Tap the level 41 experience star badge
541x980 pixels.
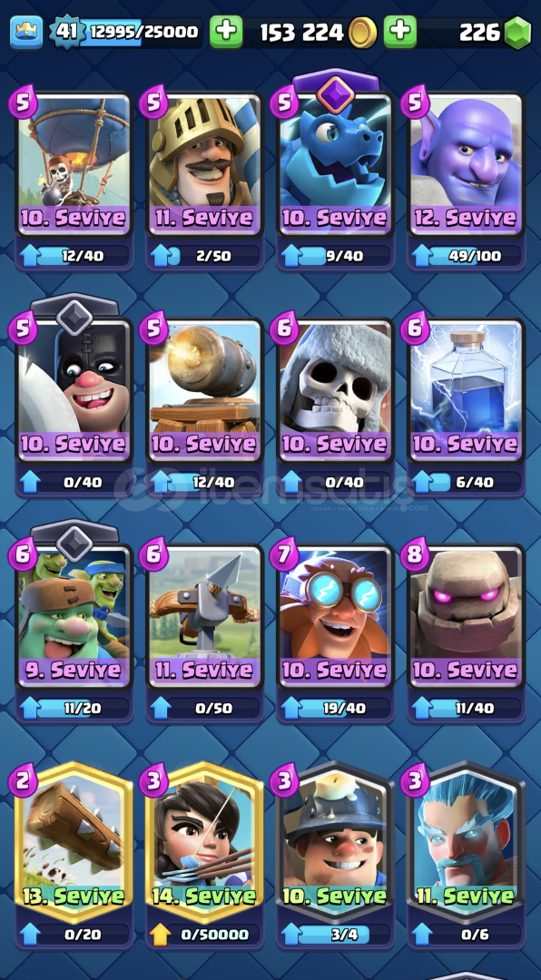point(66,31)
